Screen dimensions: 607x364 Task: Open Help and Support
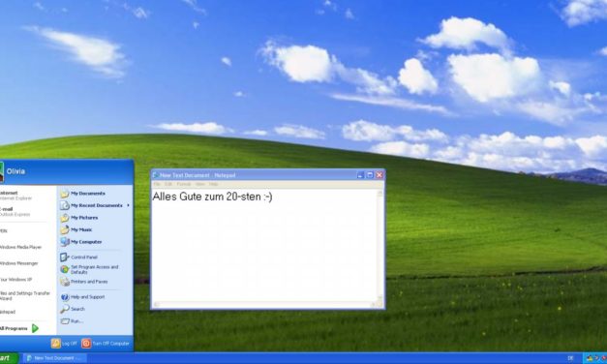pos(83,297)
